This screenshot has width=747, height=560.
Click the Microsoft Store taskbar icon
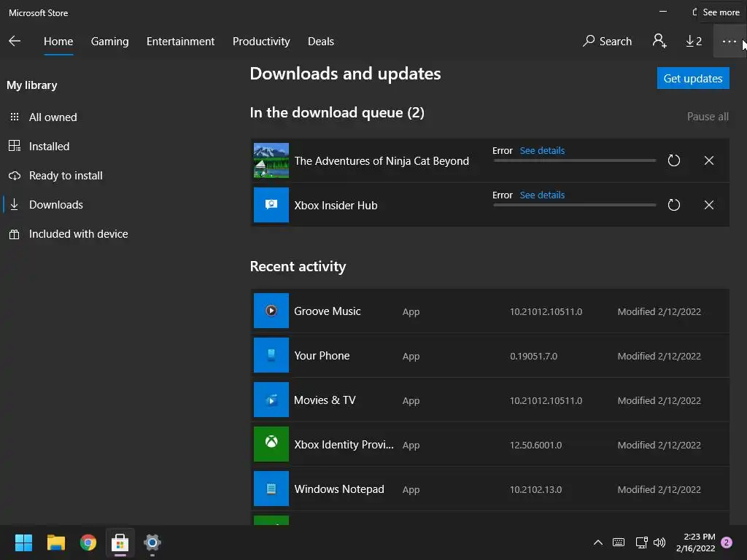pyautogui.click(x=120, y=542)
